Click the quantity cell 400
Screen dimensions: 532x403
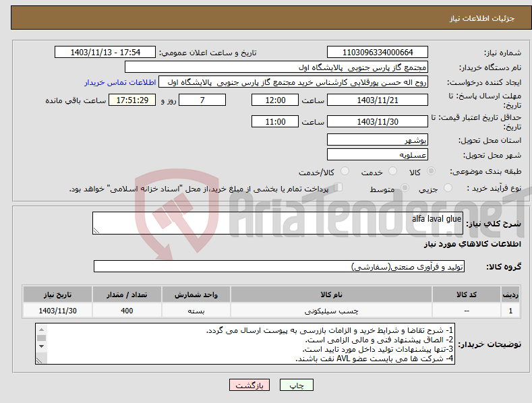(x=127, y=311)
